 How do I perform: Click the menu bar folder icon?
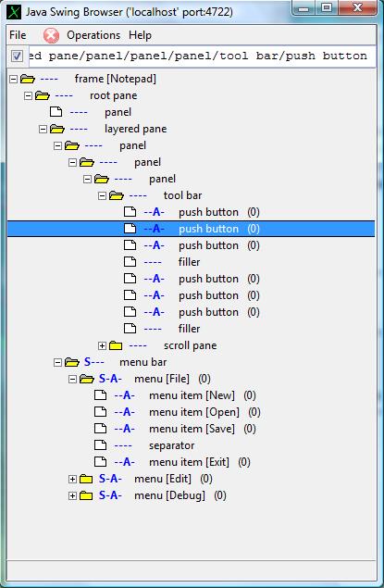pyautogui.click(x=71, y=362)
